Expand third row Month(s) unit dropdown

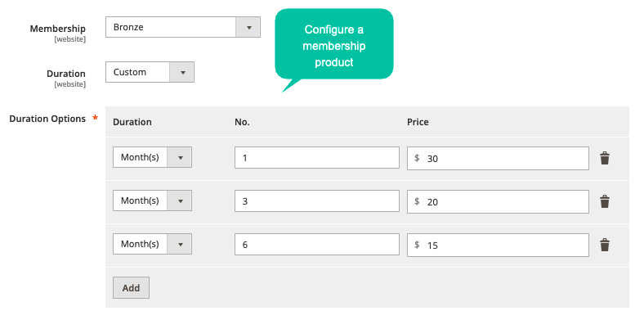point(152,244)
